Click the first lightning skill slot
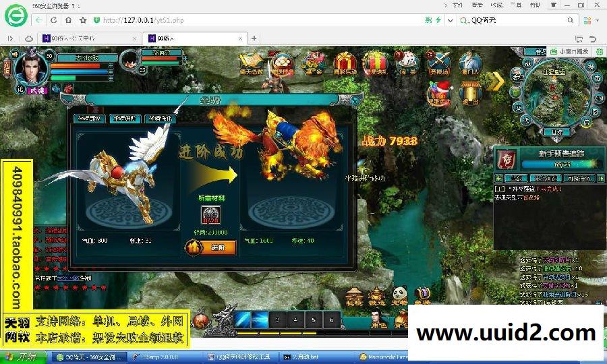The height and width of the screenshot is (364, 607). [243, 319]
